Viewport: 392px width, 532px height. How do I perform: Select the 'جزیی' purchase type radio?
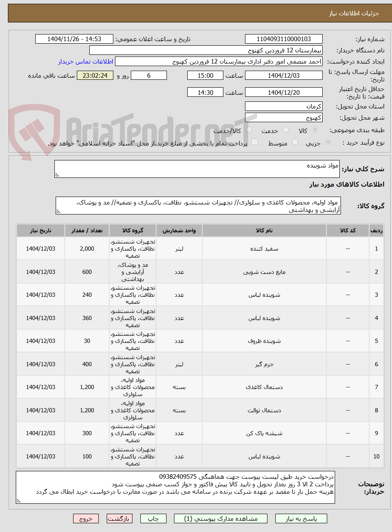pos(328,142)
